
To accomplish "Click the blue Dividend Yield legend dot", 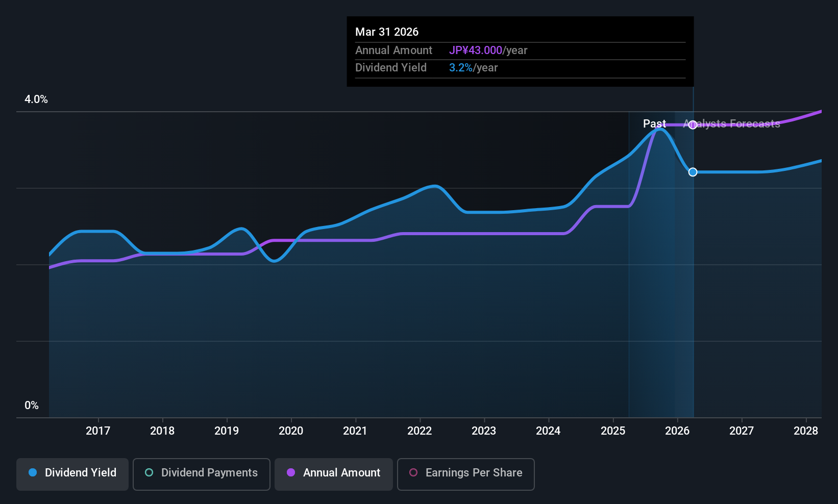I will (x=32, y=473).
